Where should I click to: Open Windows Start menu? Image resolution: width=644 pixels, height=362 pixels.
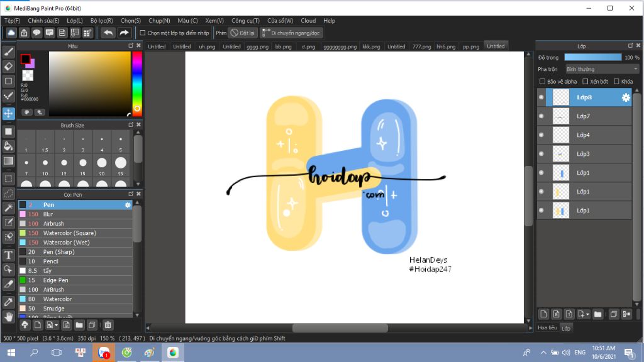tap(11, 353)
